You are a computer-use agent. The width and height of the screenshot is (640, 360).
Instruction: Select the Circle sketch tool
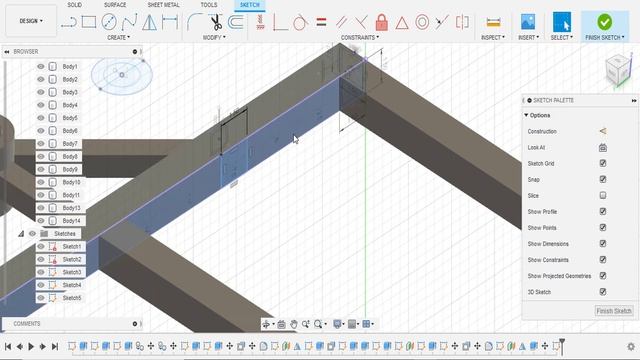109,22
